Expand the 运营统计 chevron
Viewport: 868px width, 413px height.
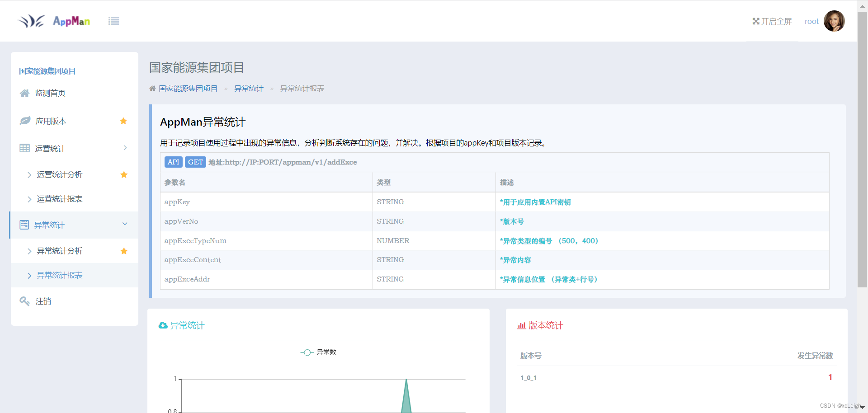pyautogui.click(x=125, y=148)
